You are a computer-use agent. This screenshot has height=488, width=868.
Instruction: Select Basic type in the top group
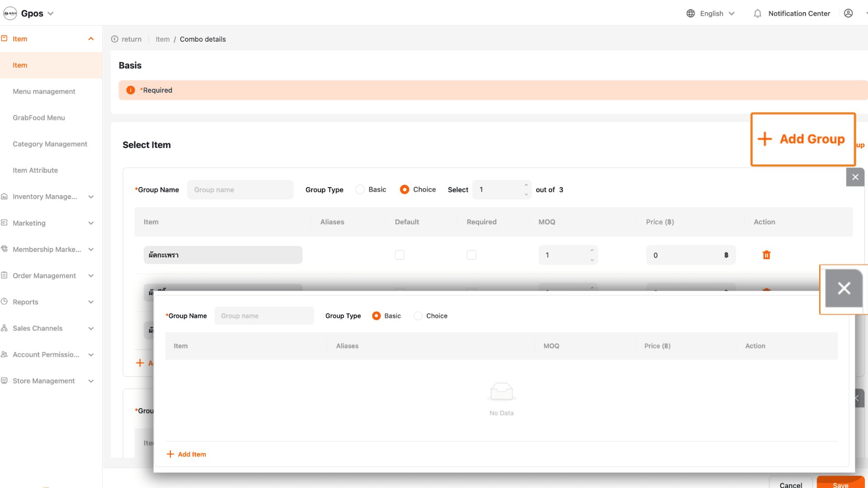(x=360, y=190)
